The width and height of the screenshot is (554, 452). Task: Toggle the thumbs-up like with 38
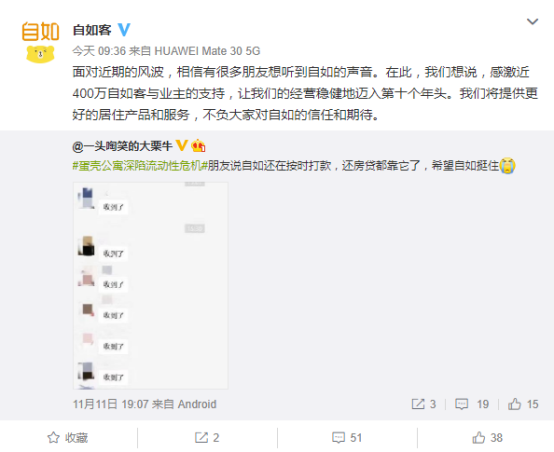pyautogui.click(x=487, y=438)
